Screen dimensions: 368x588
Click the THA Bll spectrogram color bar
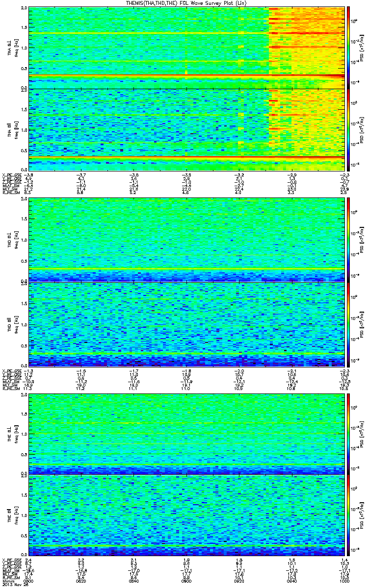pos(349,130)
